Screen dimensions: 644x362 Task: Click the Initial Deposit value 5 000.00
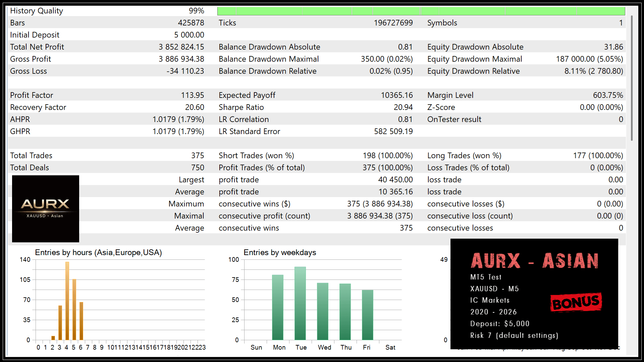(x=189, y=35)
